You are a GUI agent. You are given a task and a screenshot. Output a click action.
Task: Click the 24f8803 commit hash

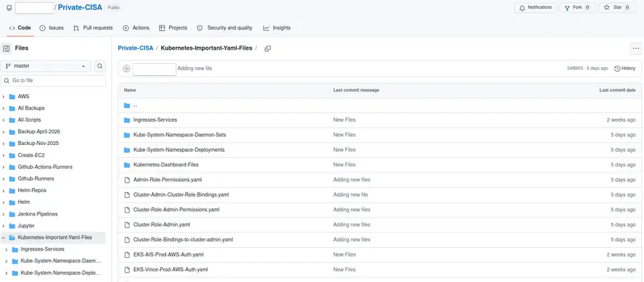tap(576, 68)
